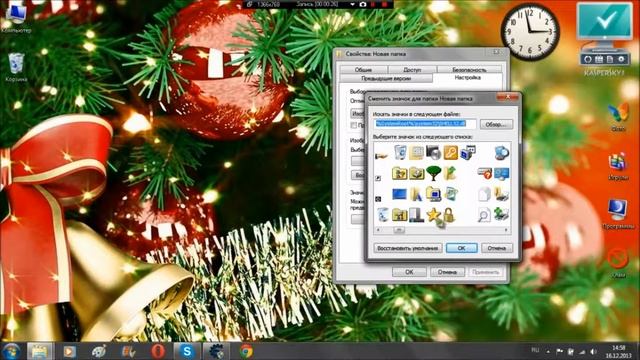The height and width of the screenshot is (360, 640).
Task: Select the Настройка tab
Action: (468, 78)
